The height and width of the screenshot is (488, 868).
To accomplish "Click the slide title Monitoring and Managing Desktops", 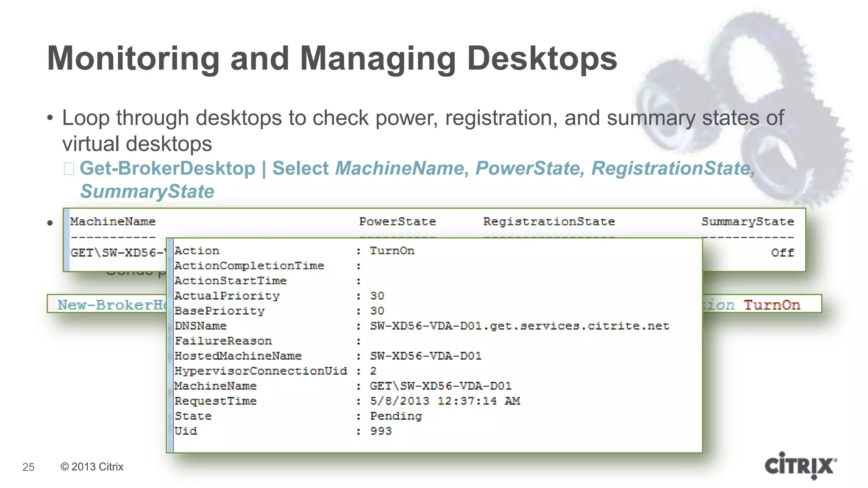I will pos(332,59).
